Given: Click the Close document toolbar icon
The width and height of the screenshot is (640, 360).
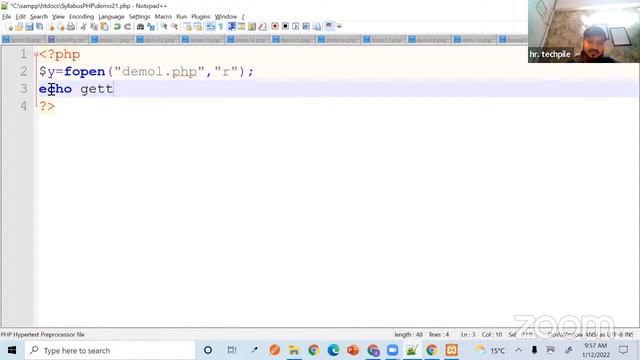Looking at the screenshot, I should coord(51,27).
